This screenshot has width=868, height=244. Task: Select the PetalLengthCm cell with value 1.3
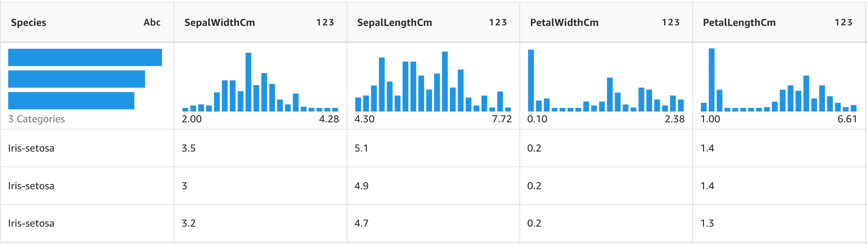pos(707,223)
